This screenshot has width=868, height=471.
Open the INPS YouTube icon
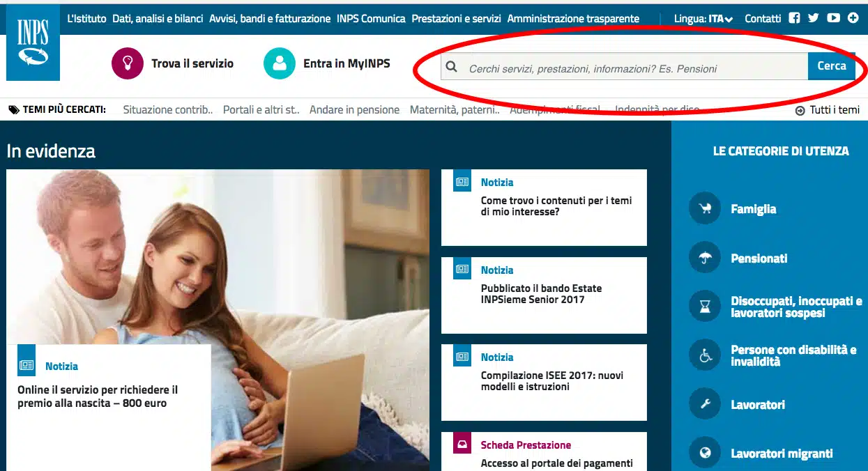[x=833, y=18]
